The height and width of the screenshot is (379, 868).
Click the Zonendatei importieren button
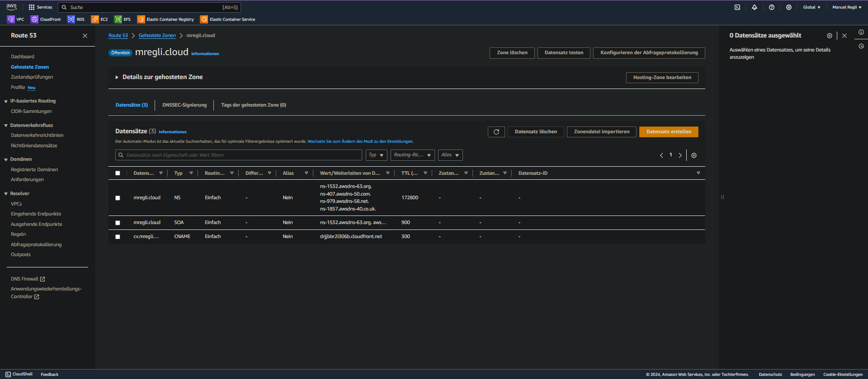coord(602,132)
